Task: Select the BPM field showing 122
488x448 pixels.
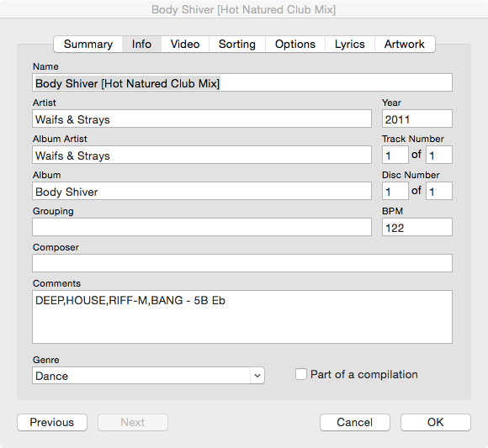Action: tap(417, 227)
